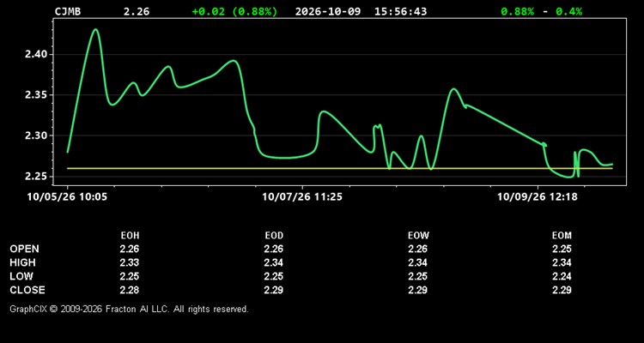Select the 10/07/26 11:25 x-axis label
The height and width of the screenshot is (343, 644).
click(302, 197)
